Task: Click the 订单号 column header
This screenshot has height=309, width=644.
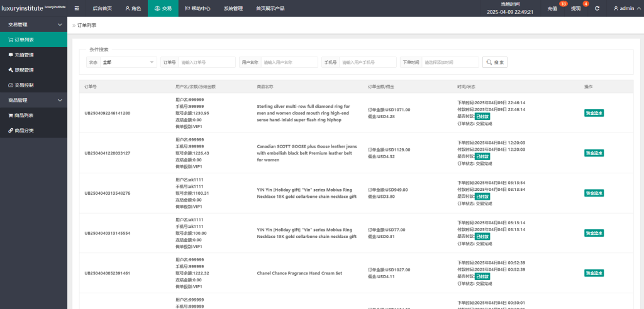Action: [x=91, y=87]
